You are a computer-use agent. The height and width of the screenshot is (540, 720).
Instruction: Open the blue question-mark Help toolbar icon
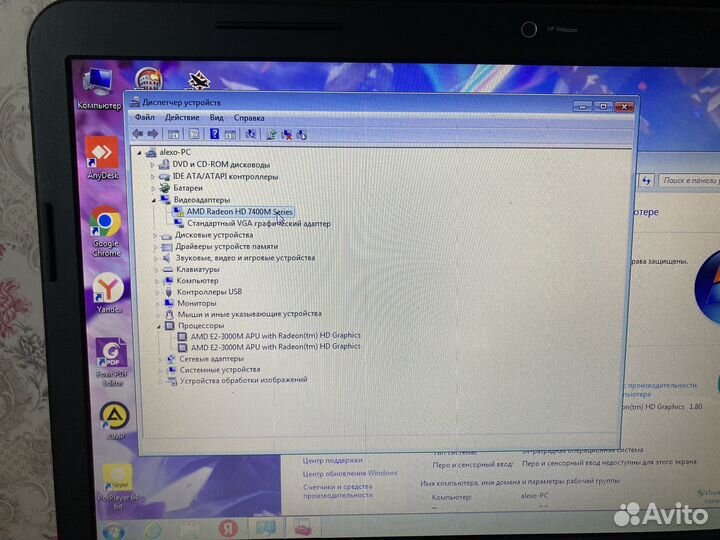214,134
